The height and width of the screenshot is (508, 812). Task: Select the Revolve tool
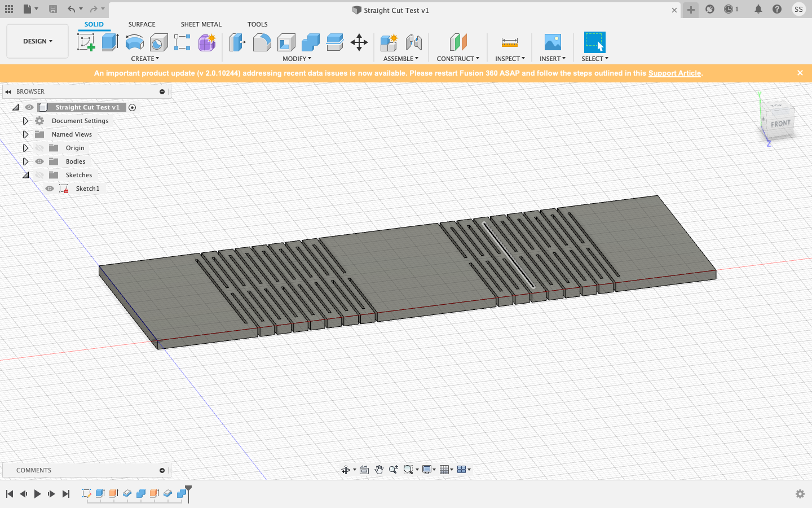pos(134,42)
